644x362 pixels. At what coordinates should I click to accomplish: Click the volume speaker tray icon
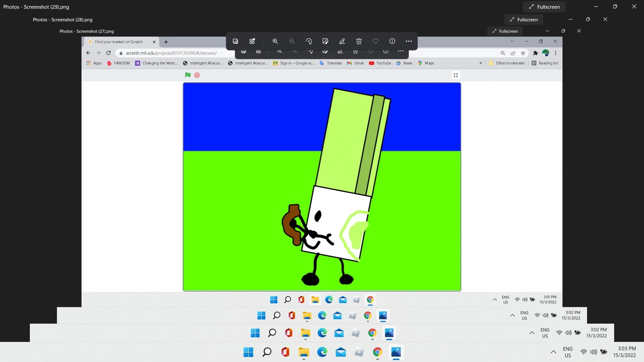(594, 352)
